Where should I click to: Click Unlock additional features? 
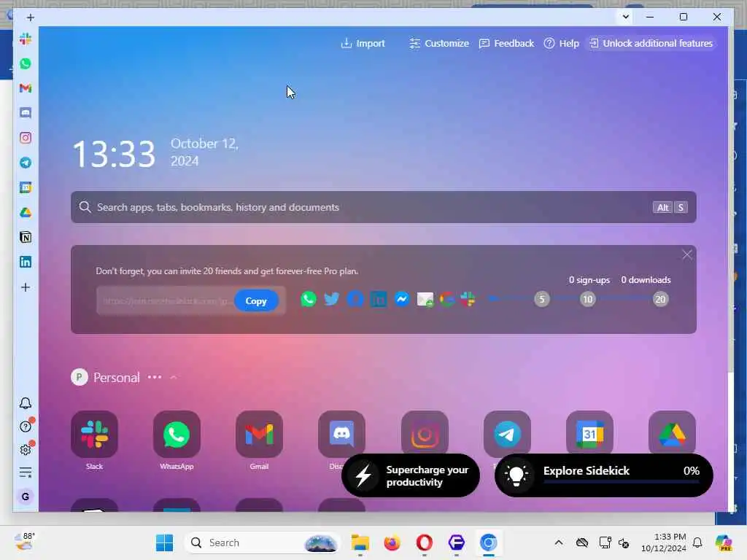651,43
